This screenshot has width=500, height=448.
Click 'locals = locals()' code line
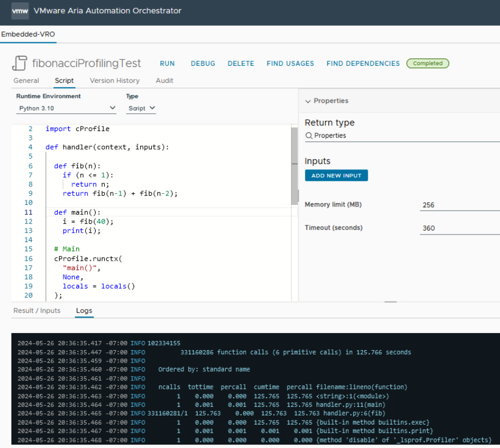[x=99, y=287]
